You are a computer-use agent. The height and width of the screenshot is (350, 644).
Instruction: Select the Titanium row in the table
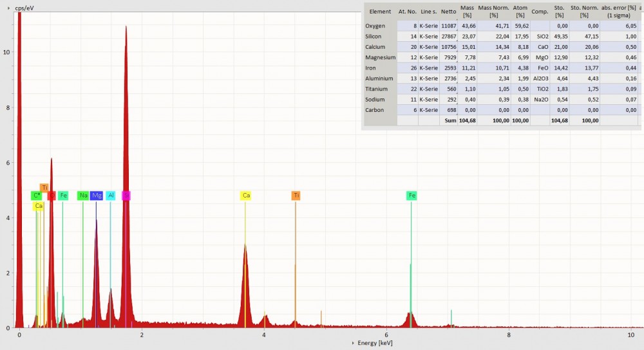coord(377,89)
